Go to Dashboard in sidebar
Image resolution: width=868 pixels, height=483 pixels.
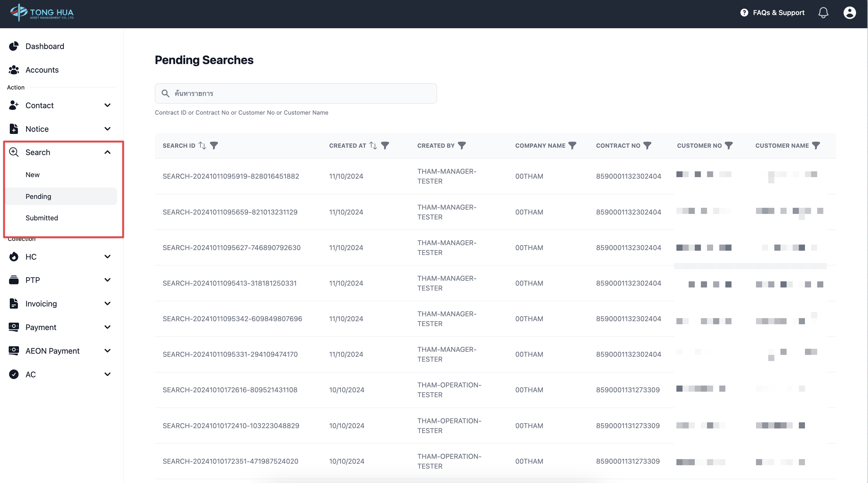tap(44, 46)
